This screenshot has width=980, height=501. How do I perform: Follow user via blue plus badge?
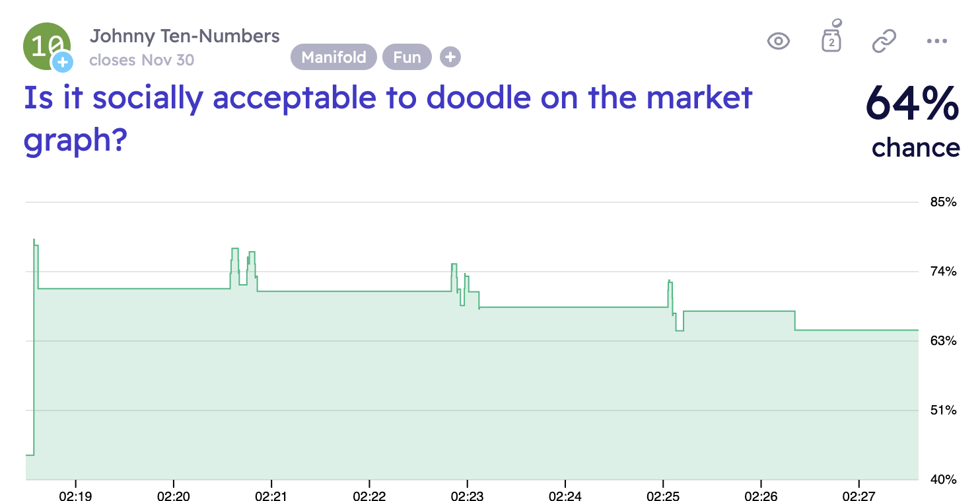62,61
